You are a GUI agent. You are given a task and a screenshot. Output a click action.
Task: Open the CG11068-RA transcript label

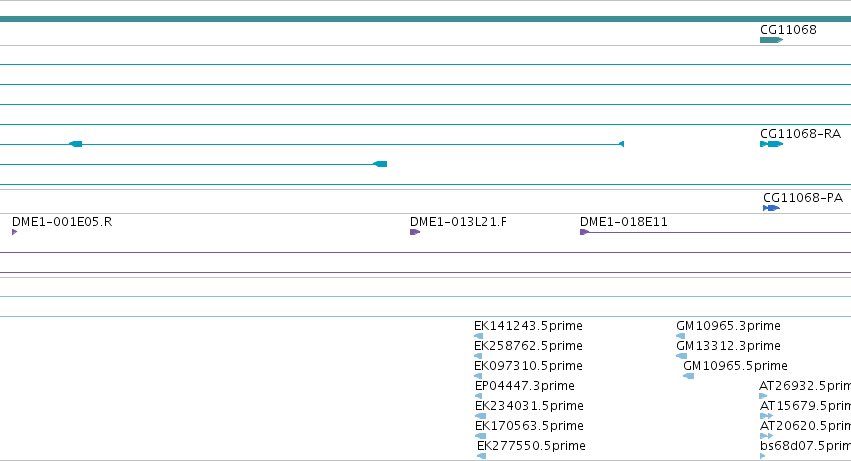point(801,134)
